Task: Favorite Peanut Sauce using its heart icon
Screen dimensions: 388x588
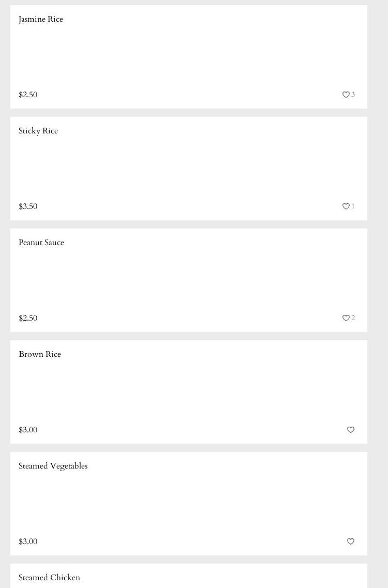Action: point(346,318)
